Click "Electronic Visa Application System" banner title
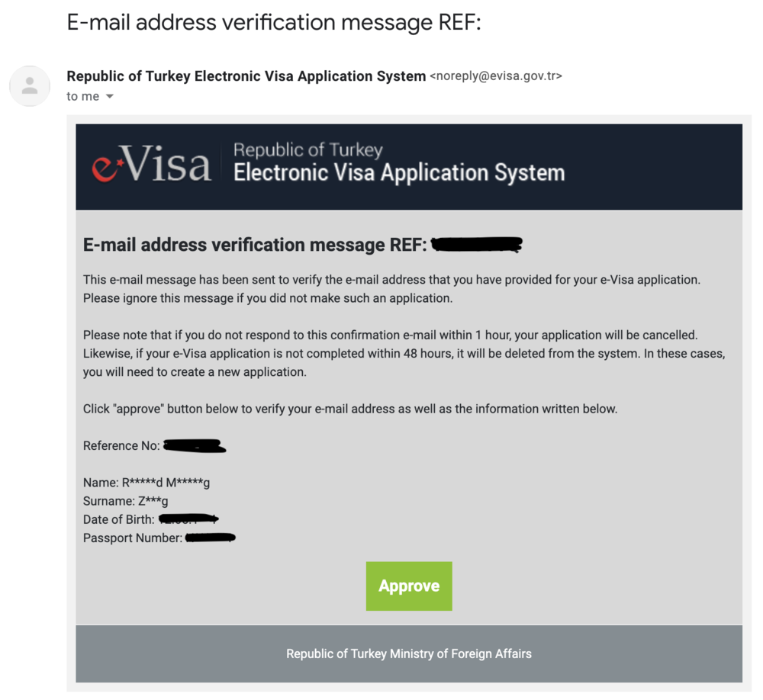Viewport: 763px width, 700px height. [398, 172]
